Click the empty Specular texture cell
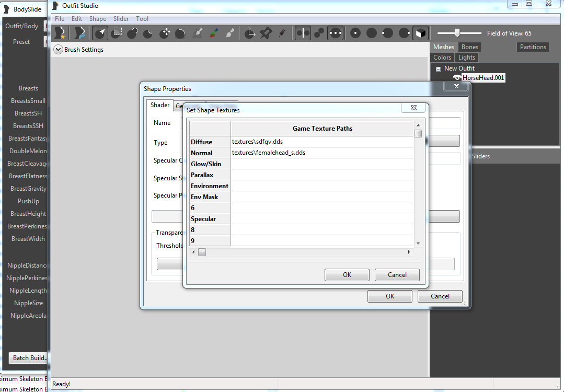 tap(322, 218)
